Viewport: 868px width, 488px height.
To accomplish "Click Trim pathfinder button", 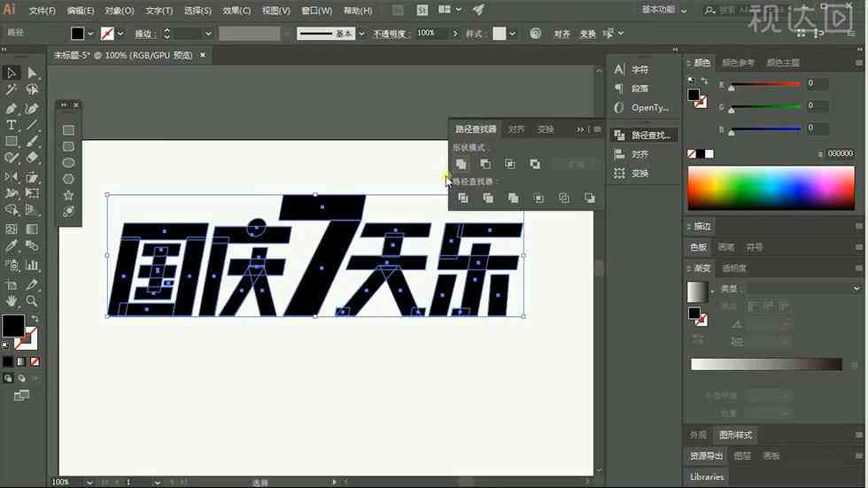I will pyautogui.click(x=488, y=198).
